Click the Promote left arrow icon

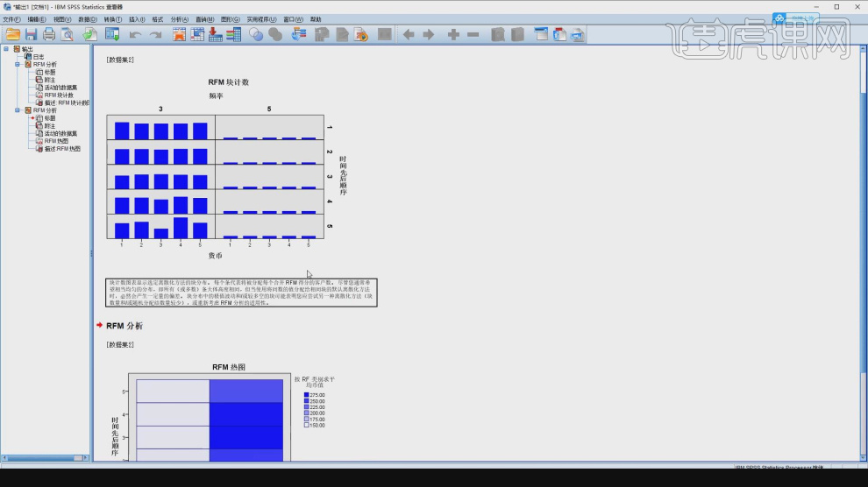coord(409,34)
